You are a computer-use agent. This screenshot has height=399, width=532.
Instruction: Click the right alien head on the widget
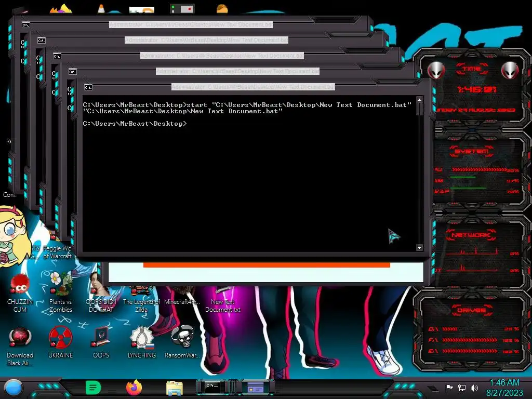point(510,71)
